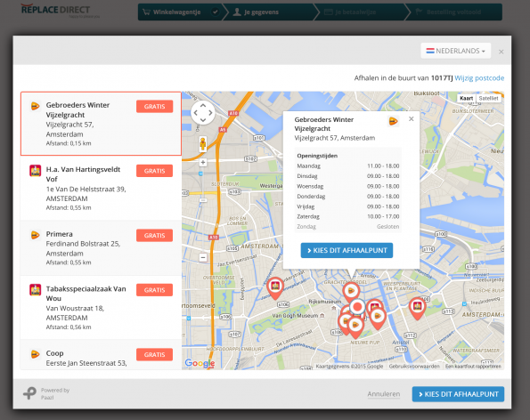This screenshot has height=420, width=530.
Task: Click the Kiala map marker near Overtoomse Veld
Action: point(275,288)
